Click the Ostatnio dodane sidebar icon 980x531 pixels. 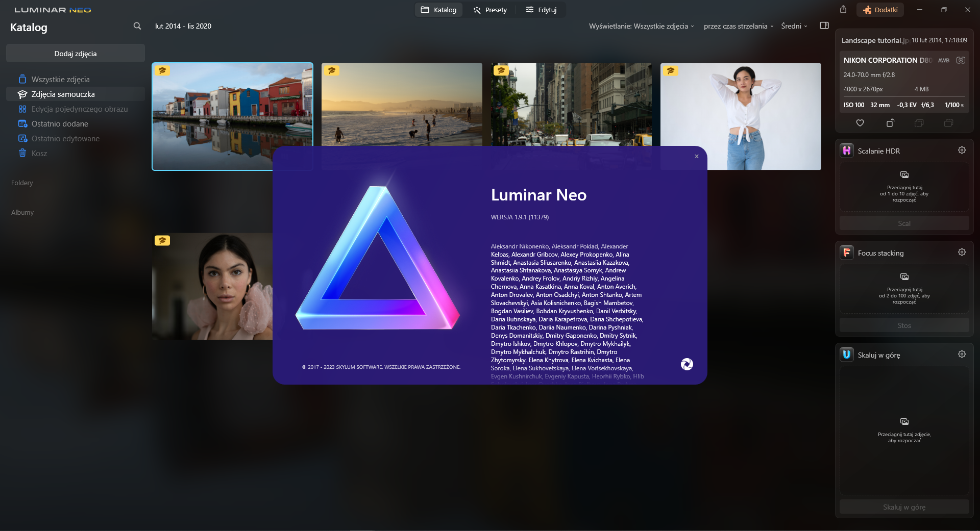coord(22,123)
